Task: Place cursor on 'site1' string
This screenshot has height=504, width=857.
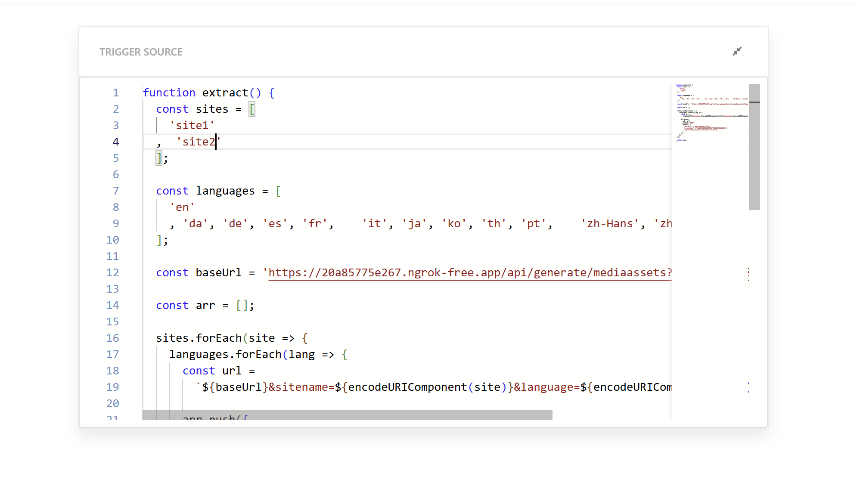Action: (x=192, y=125)
